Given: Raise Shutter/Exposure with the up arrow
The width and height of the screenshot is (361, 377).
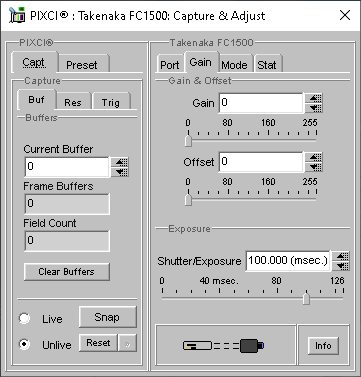Looking at the screenshot, I should pyautogui.click(x=341, y=256).
